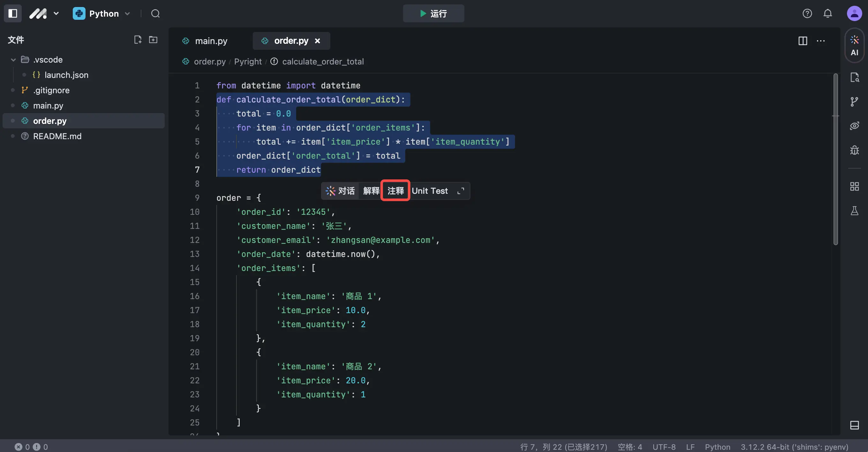Screen dimensions: 868x452
Task: Change LF line ending setting
Action: point(690,447)
